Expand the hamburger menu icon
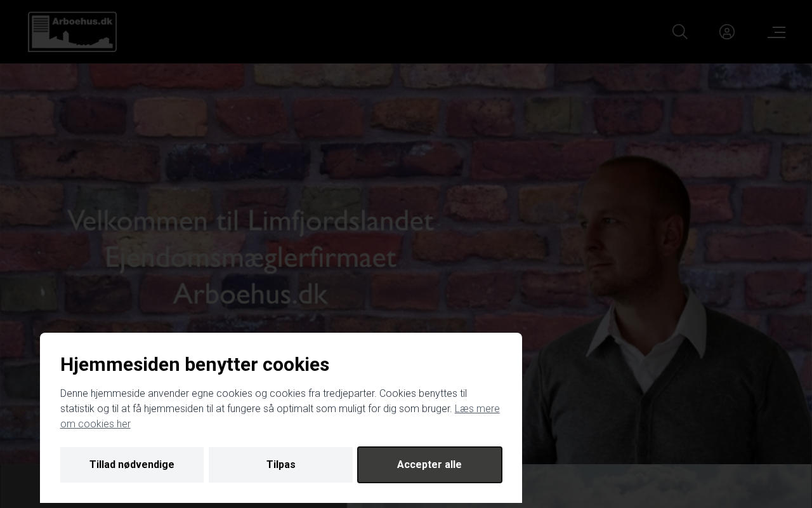The width and height of the screenshot is (812, 508). (x=776, y=32)
